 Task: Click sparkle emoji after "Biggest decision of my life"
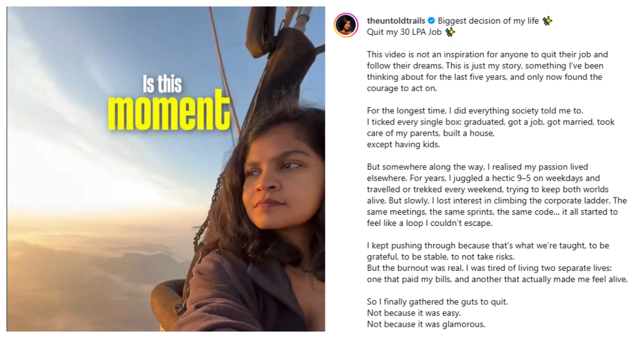point(547,21)
